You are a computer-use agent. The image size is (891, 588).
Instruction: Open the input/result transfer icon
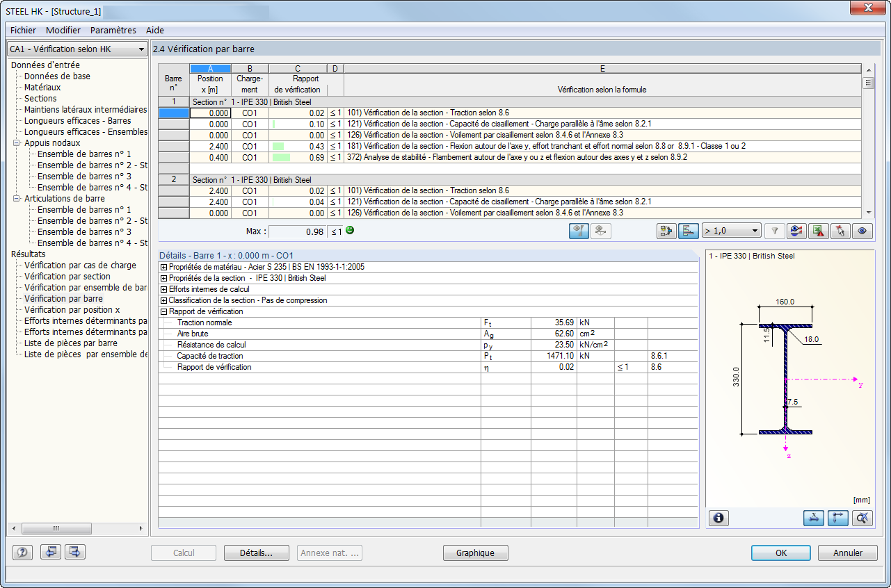point(667,231)
